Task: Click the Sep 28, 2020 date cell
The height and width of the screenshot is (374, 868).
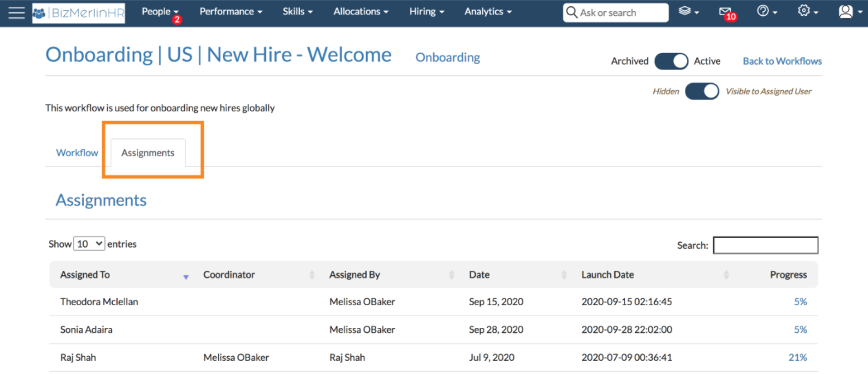Action: 497,329
